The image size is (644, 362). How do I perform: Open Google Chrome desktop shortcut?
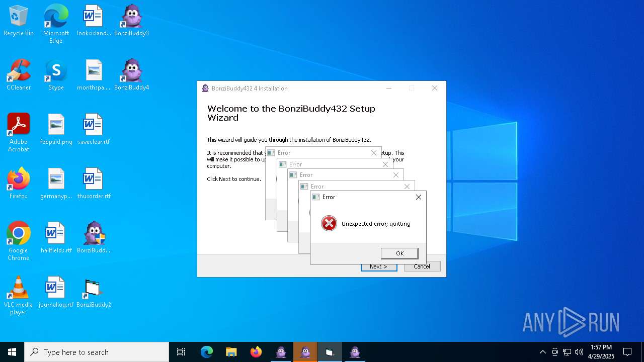pos(19,241)
